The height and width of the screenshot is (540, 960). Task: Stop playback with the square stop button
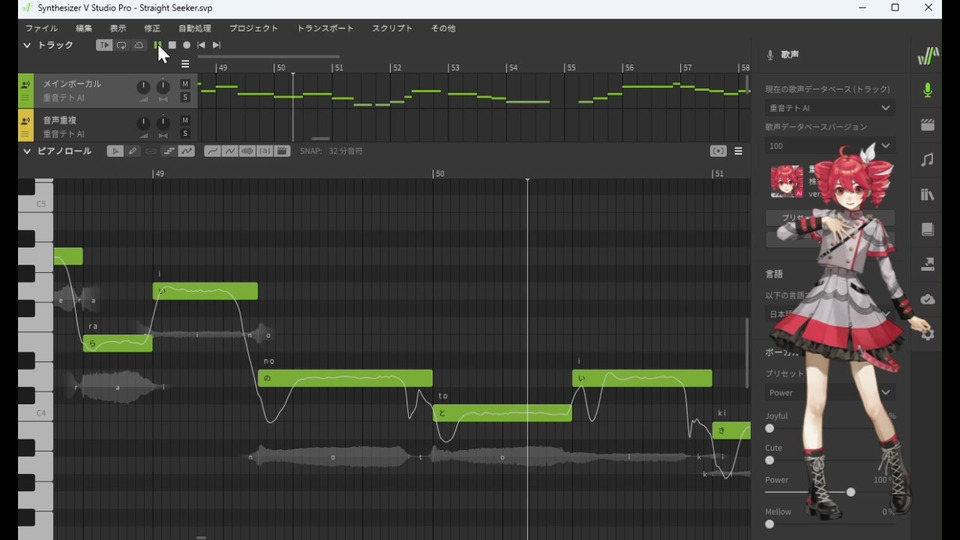click(172, 45)
